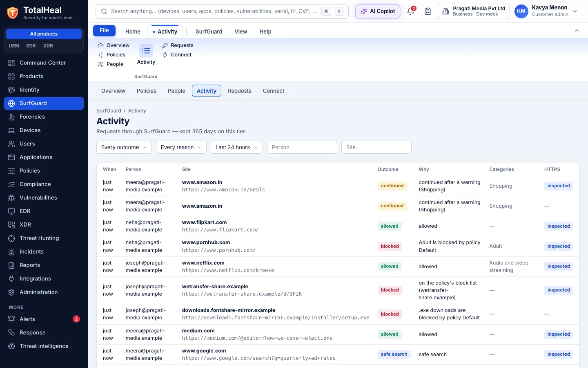Collapse the ribbon with the chevron
The height and width of the screenshot is (368, 588).
(577, 31)
